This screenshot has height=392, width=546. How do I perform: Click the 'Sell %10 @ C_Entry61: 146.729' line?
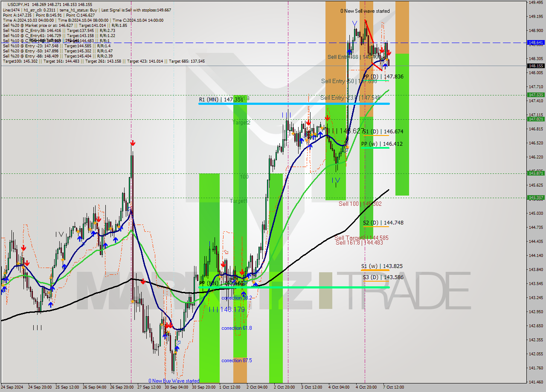coord(59,35)
